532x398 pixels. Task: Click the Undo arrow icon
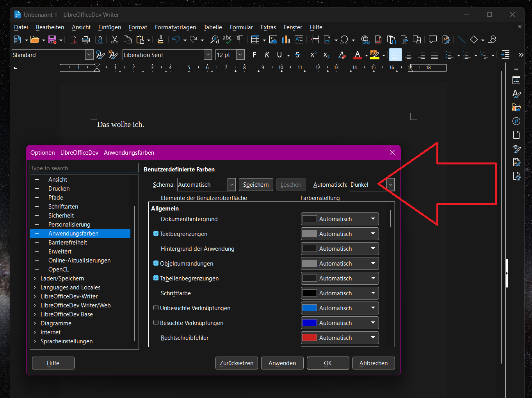coord(176,39)
